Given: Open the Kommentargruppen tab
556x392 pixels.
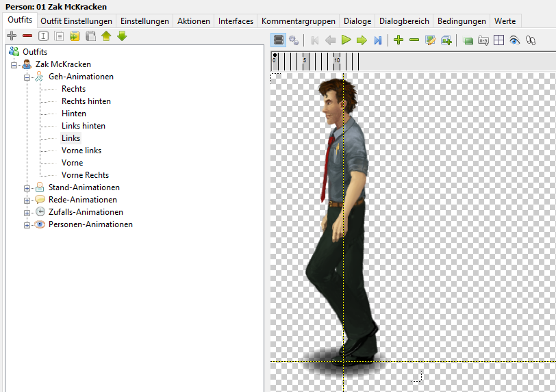Looking at the screenshot, I should click(299, 21).
